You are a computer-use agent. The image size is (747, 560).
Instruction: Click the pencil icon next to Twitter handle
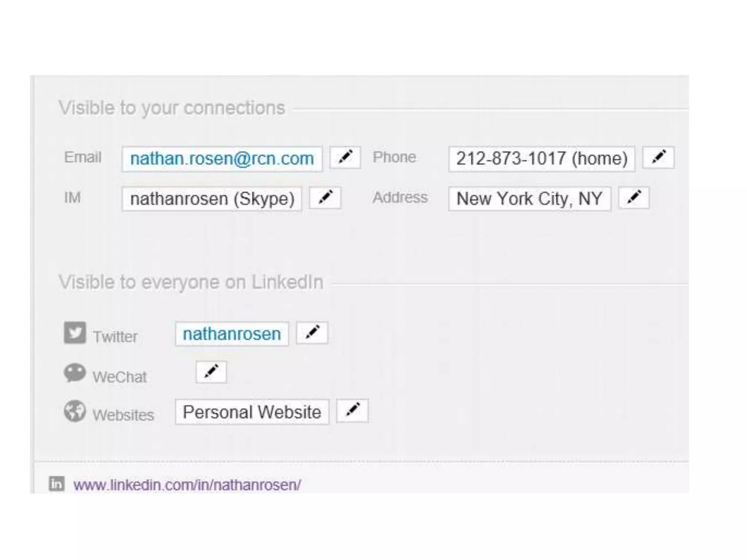point(312,332)
